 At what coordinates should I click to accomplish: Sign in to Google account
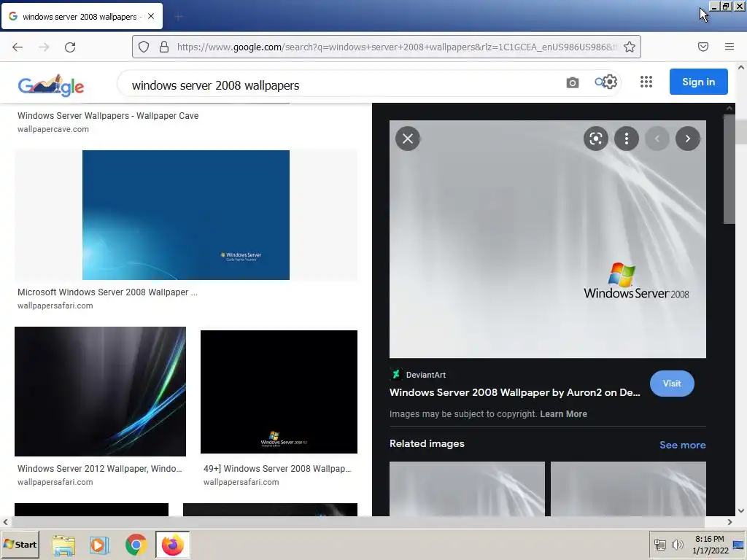coord(698,82)
